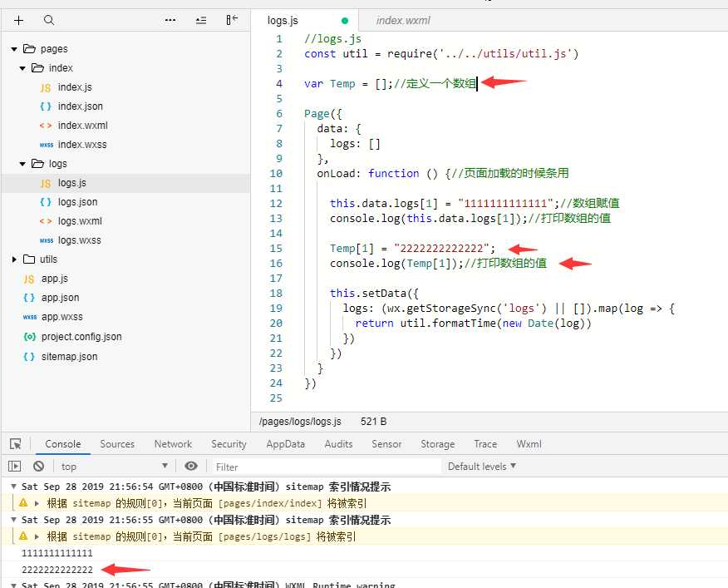Add a new file with plus icon
This screenshot has height=588, width=728.
(x=18, y=21)
